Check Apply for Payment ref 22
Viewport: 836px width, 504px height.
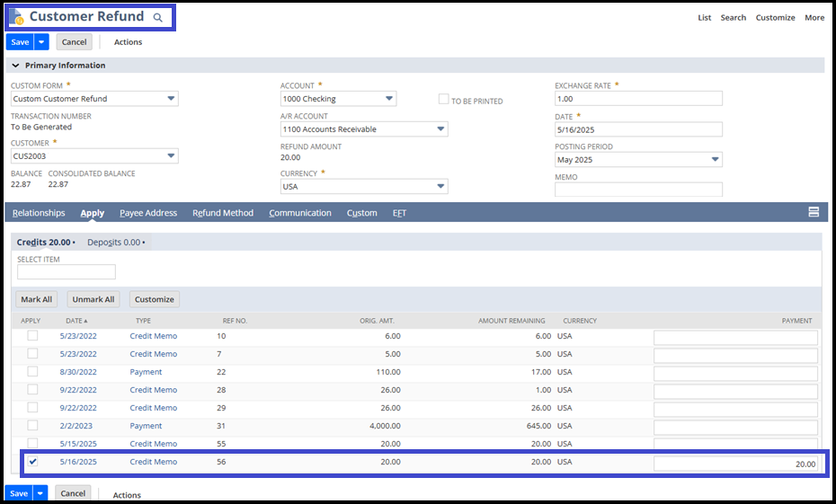tap(32, 371)
